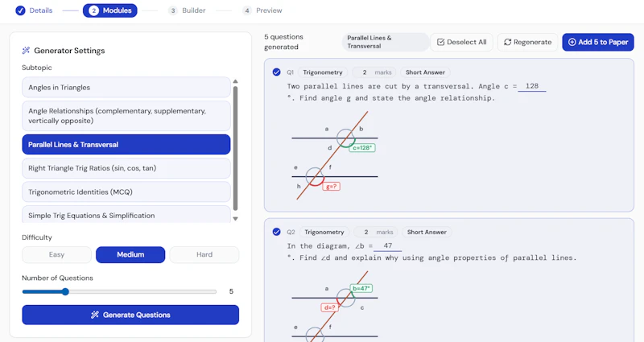This screenshot has width=644, height=342.
Task: Click the Number of Questions slider track
Action: pyautogui.click(x=119, y=291)
